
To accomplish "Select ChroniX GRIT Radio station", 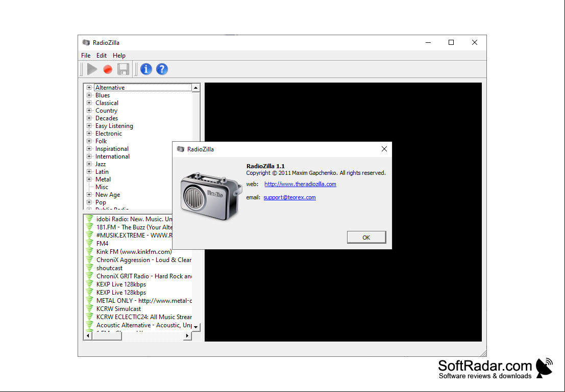I will tap(144, 276).
